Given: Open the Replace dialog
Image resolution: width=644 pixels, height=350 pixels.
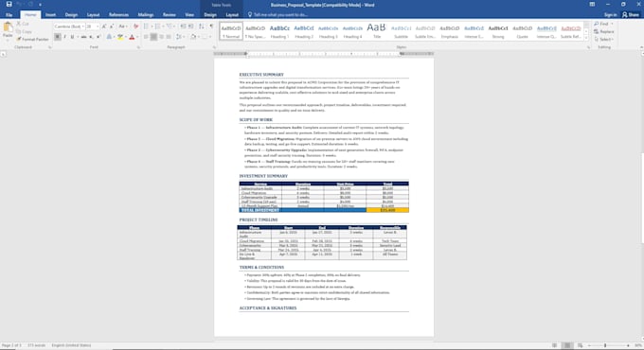Looking at the screenshot, I should coord(604,31).
